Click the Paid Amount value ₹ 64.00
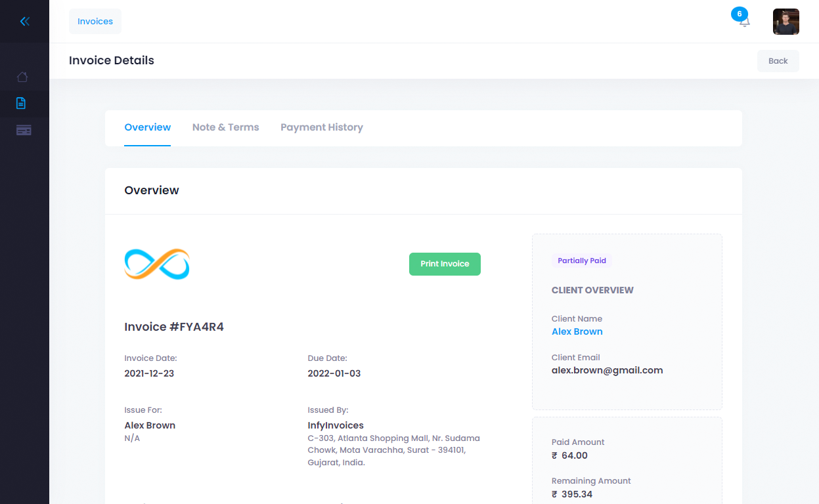819x504 pixels. (x=569, y=455)
